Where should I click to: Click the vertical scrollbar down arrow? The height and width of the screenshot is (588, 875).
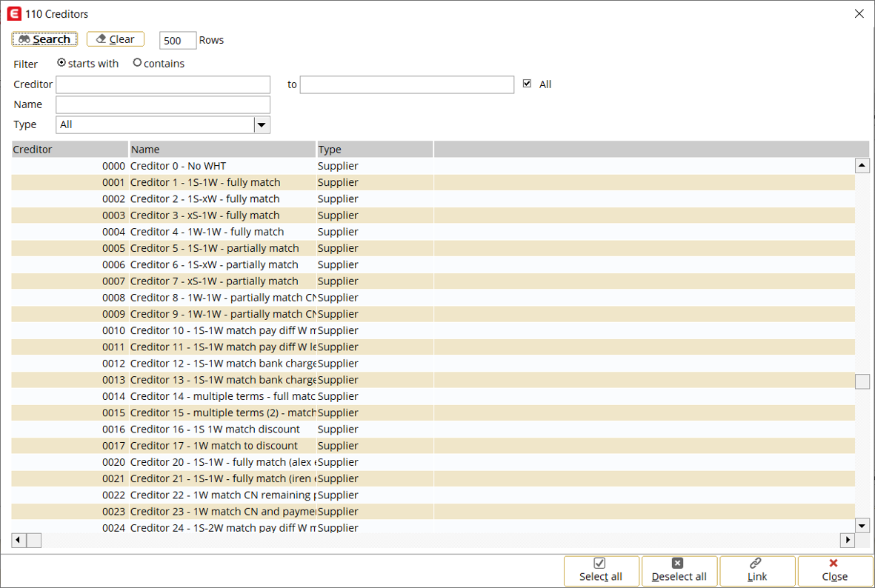(862, 526)
